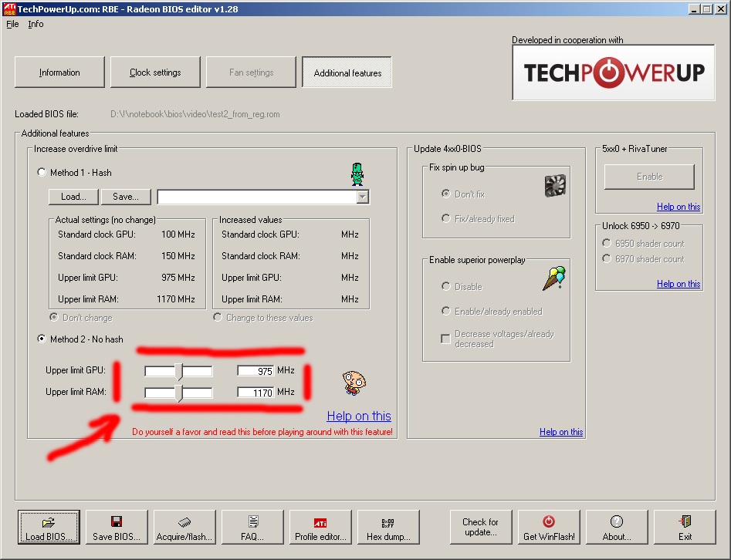Open Help on this link under Unlock 6950
This screenshot has width=731, height=560.
coord(679,284)
